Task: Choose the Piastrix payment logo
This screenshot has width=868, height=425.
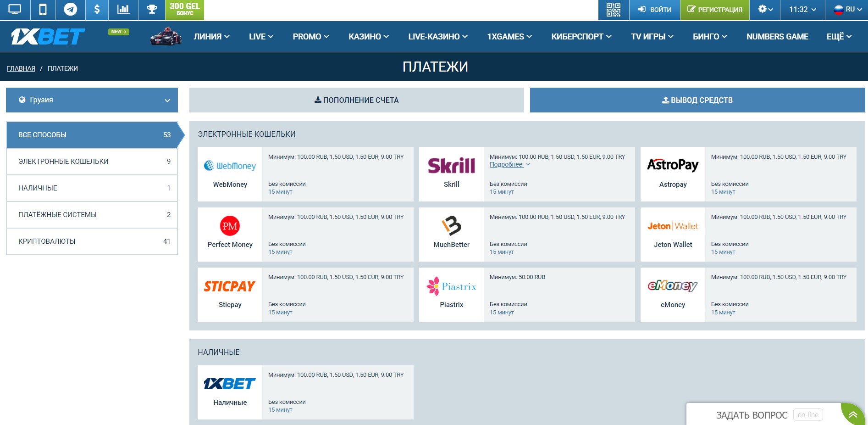Action: tap(452, 286)
